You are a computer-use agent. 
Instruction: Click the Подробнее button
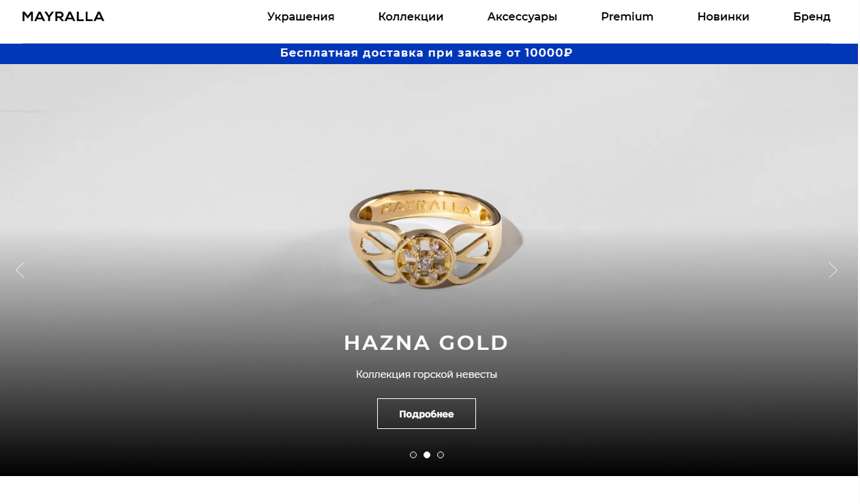point(426,413)
